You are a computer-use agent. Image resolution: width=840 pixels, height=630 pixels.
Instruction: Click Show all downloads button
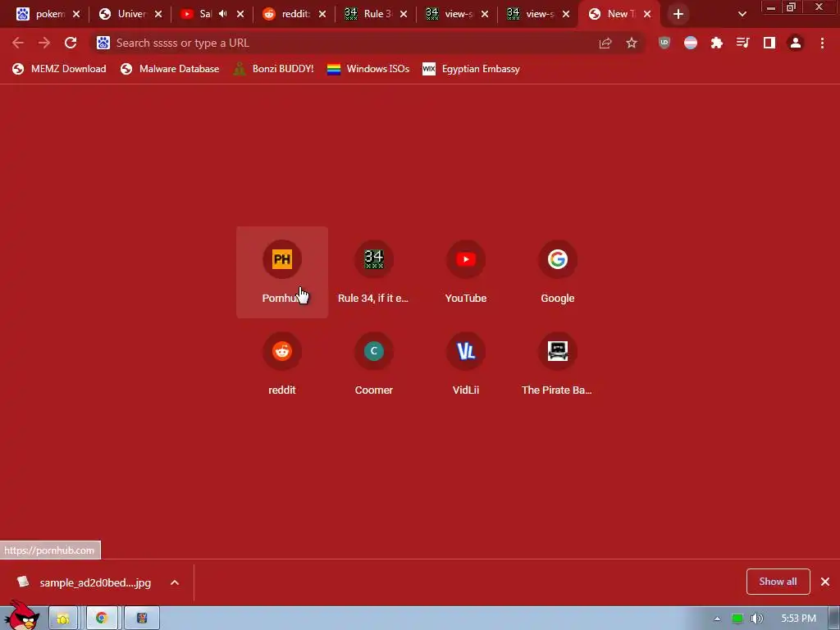[778, 582]
